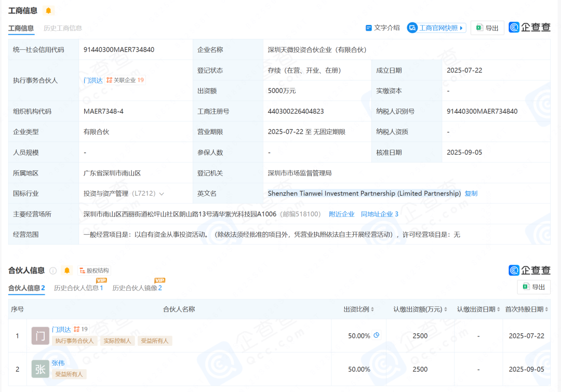This screenshot has width=561, height=392.
Task: Click the 序号 column header
Action: click(17, 309)
